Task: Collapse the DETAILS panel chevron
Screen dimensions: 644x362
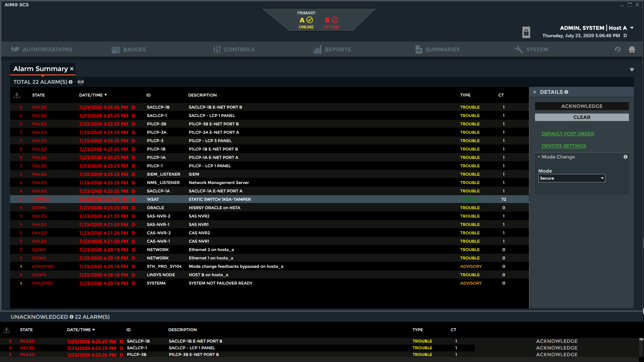Action: pyautogui.click(x=535, y=92)
